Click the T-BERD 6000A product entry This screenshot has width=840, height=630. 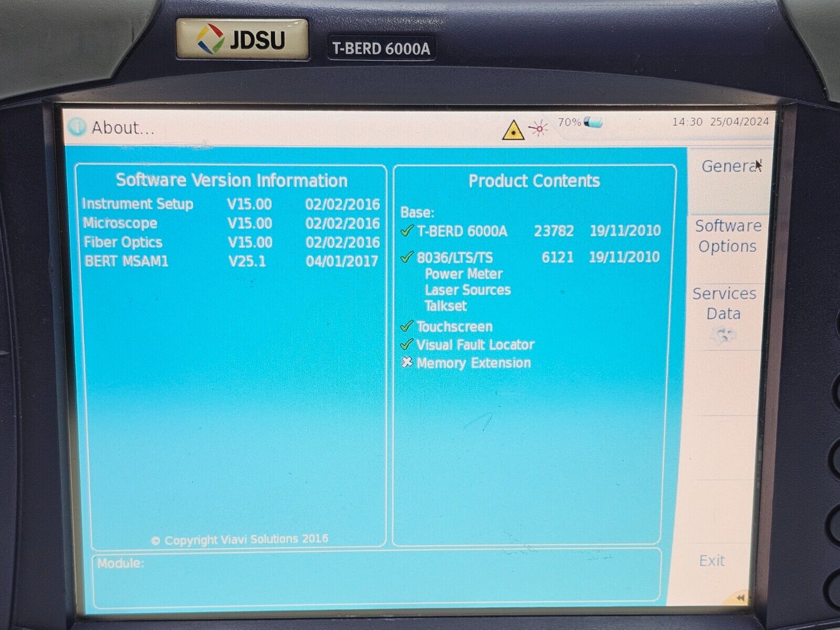pyautogui.click(x=463, y=231)
